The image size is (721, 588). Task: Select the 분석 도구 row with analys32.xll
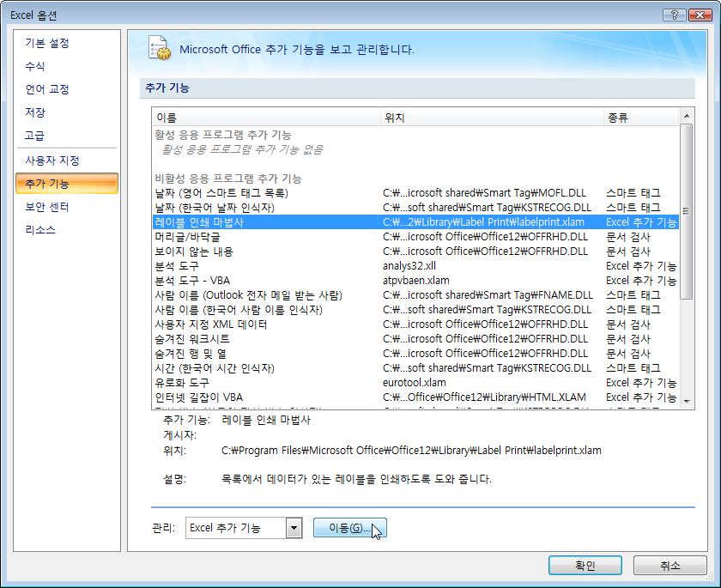tap(415, 266)
